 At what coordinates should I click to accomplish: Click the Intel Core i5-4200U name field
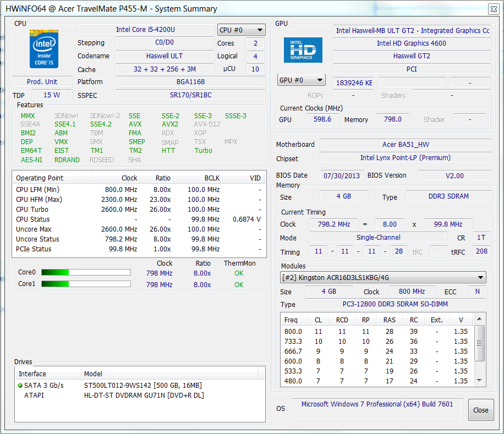click(x=145, y=30)
